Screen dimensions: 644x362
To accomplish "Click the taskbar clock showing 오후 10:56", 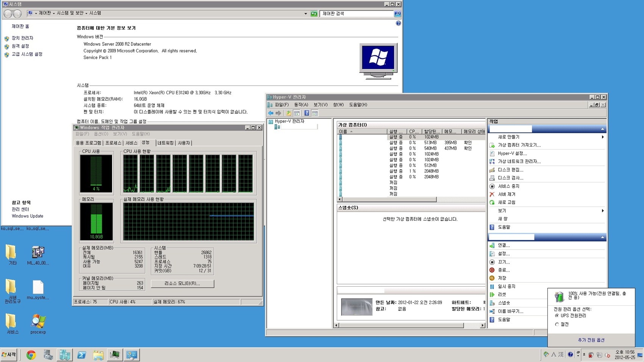I will (625, 355).
